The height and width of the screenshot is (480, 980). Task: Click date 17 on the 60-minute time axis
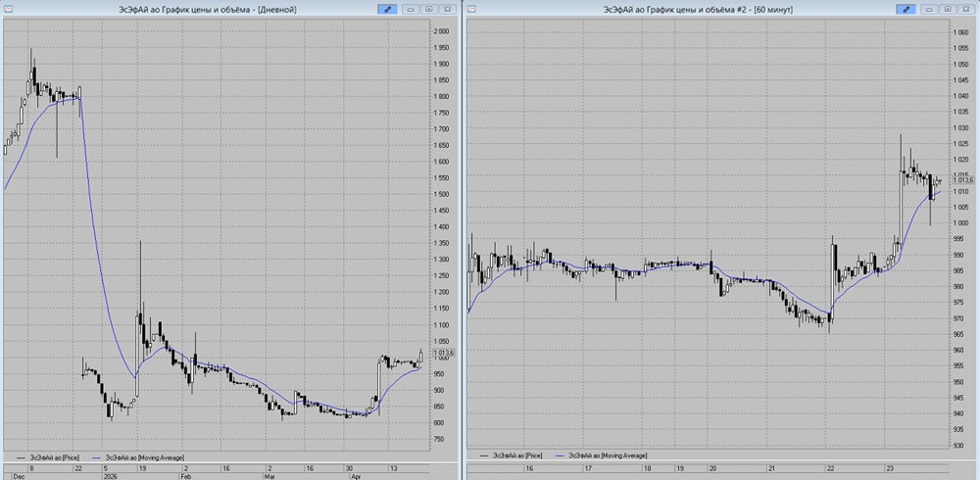(588, 468)
